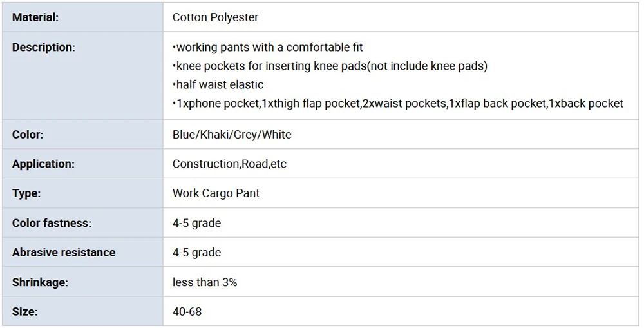Click the knee pockets description line
This screenshot has width=644, height=328.
click(330, 66)
